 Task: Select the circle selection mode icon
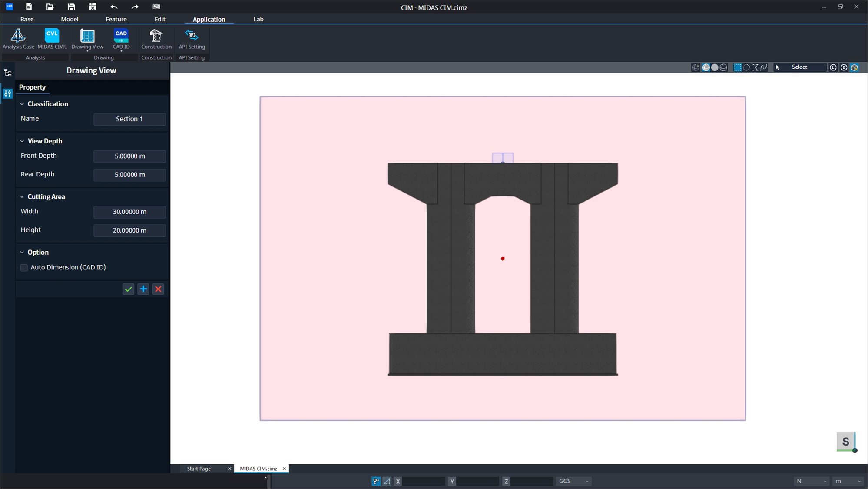click(x=746, y=67)
